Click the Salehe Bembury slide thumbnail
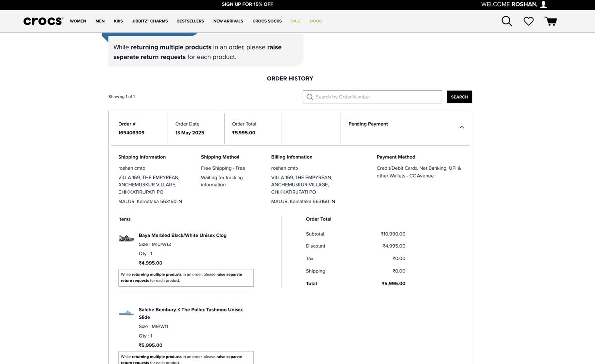The width and height of the screenshot is (595, 364). [126, 313]
